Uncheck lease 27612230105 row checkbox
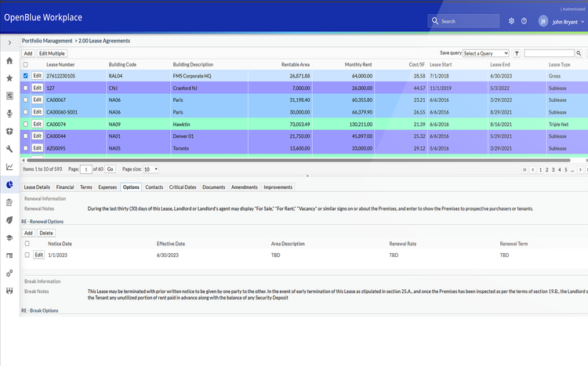Image resolution: width=588 pixels, height=366 pixels. coord(26,76)
